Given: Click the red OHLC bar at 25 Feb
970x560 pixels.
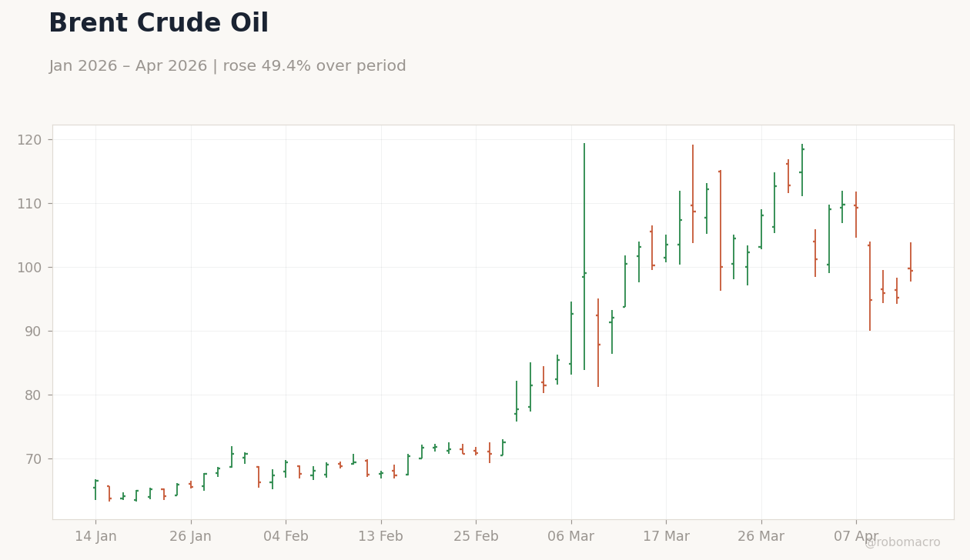Looking at the screenshot, I should [476, 452].
